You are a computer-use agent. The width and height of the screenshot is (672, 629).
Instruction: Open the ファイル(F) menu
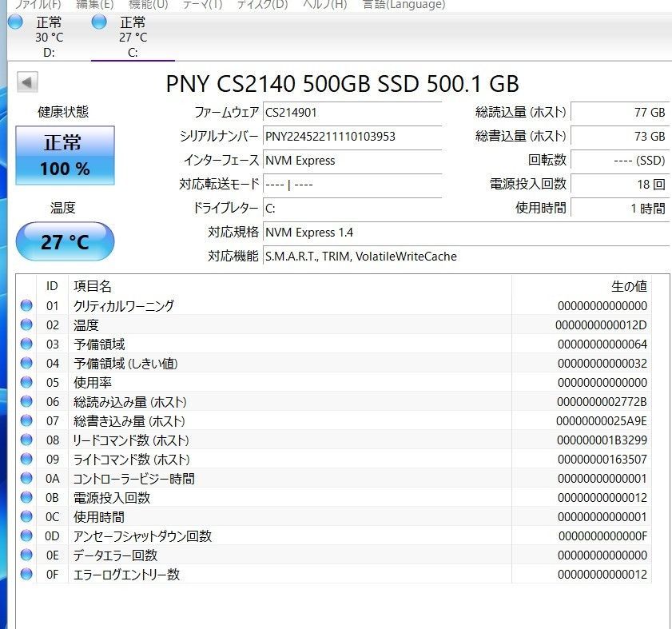(x=38, y=5)
